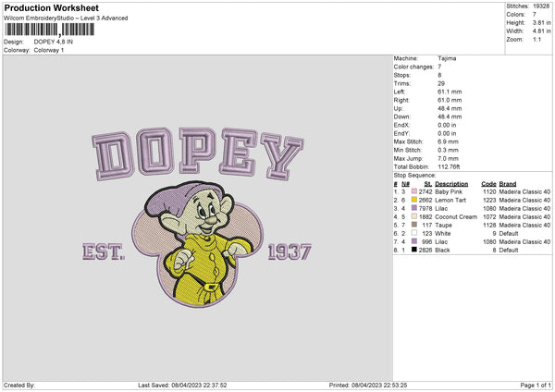
Task: Select code 1120 in the Baby Pink row
Action: click(489, 191)
